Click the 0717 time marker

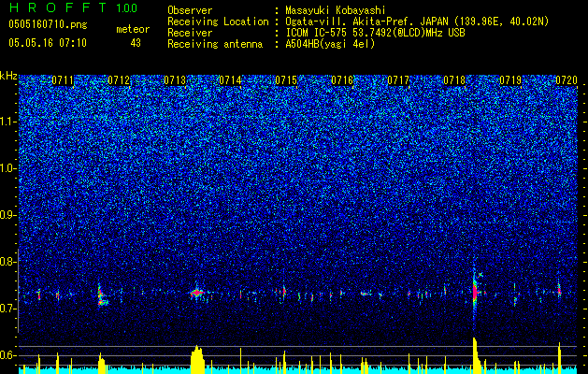398,80
